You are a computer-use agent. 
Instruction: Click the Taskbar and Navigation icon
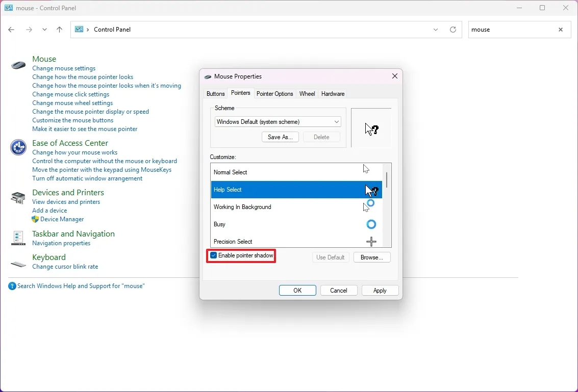pyautogui.click(x=18, y=238)
